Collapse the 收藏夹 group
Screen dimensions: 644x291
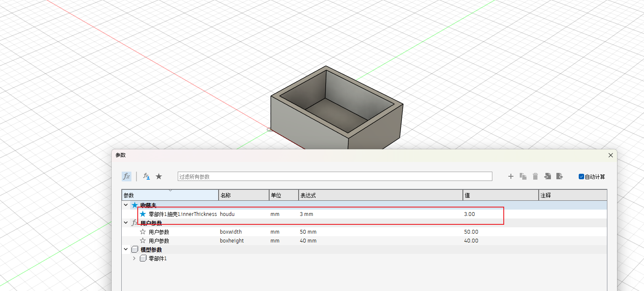click(x=126, y=205)
